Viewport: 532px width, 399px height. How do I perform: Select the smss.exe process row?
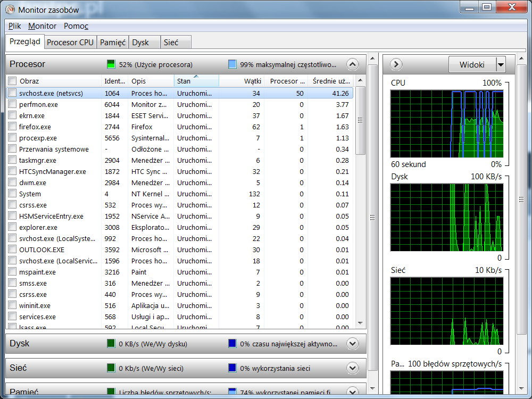(x=180, y=283)
